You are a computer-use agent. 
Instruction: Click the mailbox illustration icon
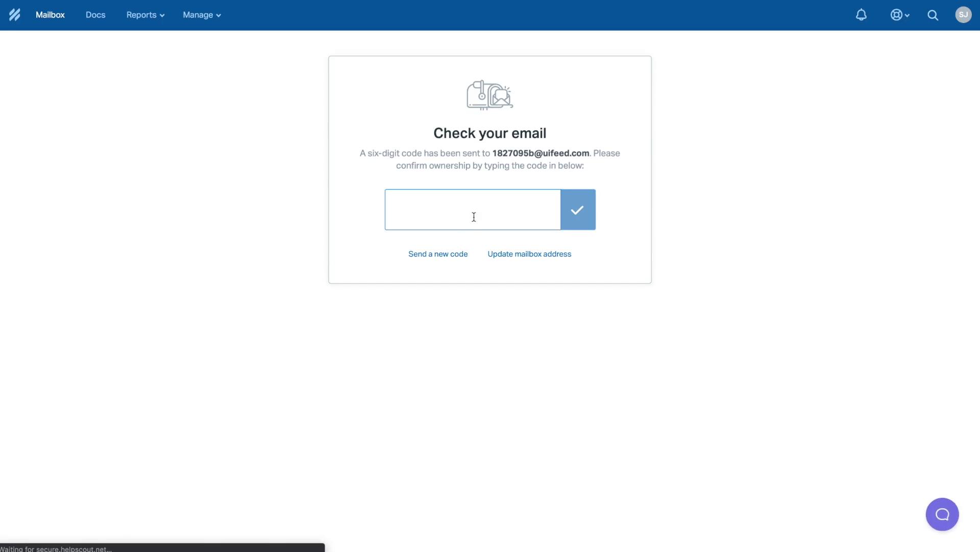pyautogui.click(x=489, y=95)
